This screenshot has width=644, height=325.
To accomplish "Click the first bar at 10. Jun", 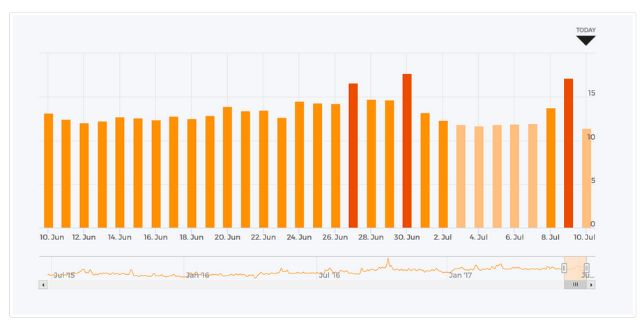I will pos(48,171).
